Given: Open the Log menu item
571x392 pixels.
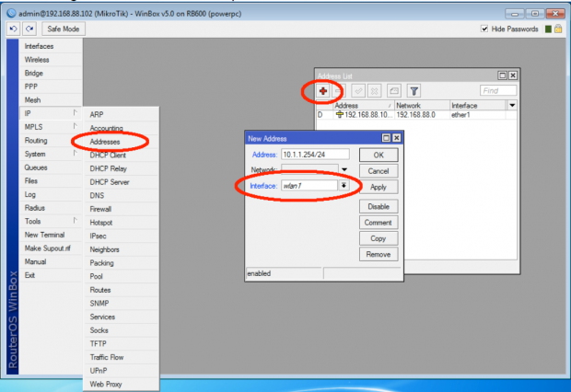Looking at the screenshot, I should point(51,194).
